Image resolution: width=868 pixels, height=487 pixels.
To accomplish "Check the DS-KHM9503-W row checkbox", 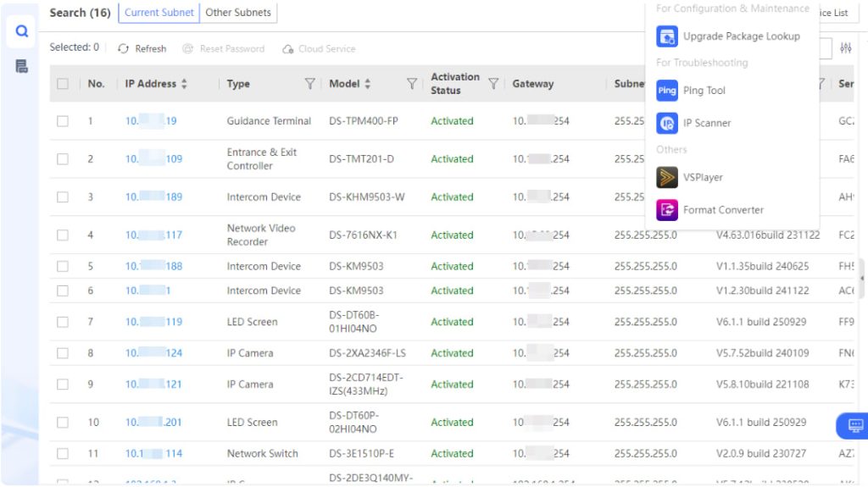I will click(63, 197).
